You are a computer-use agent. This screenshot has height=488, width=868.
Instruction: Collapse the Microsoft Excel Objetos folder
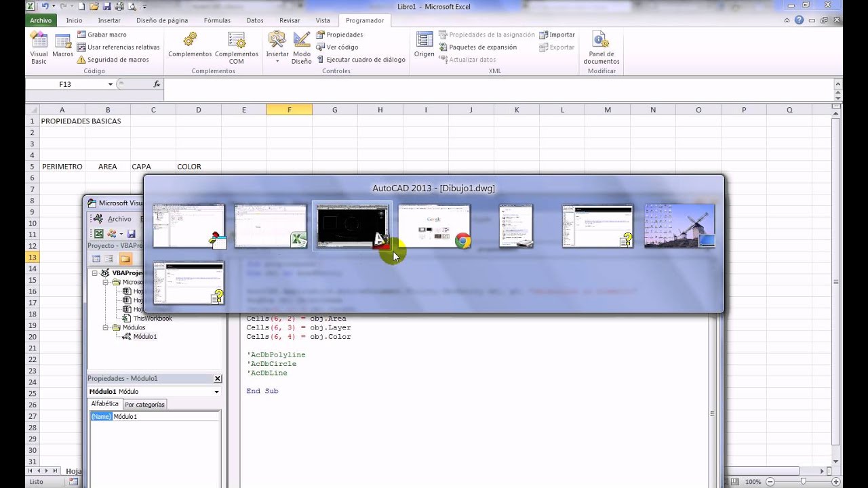(106, 282)
